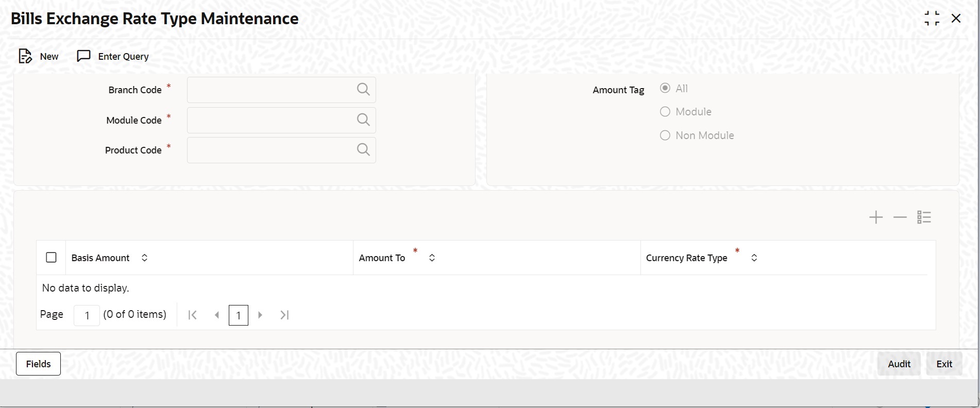The width and height of the screenshot is (980, 408).
Task: Add a new row with plus icon
Action: 875,217
